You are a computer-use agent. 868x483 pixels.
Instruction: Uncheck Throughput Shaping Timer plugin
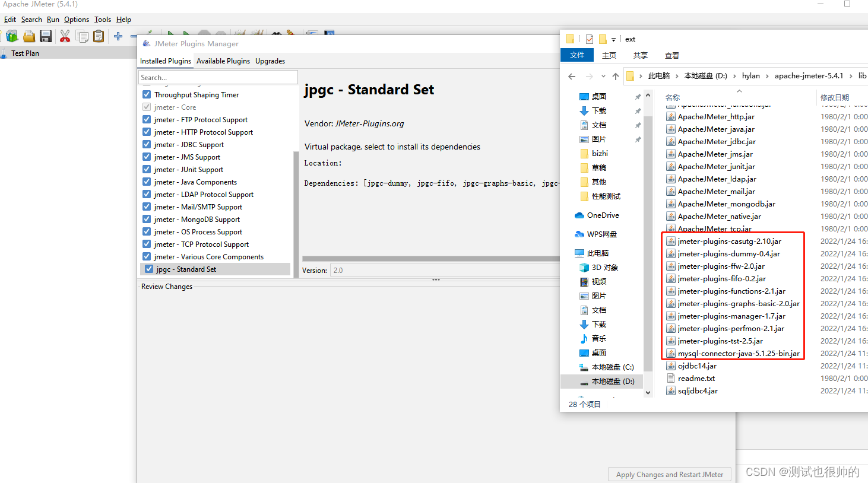[147, 94]
